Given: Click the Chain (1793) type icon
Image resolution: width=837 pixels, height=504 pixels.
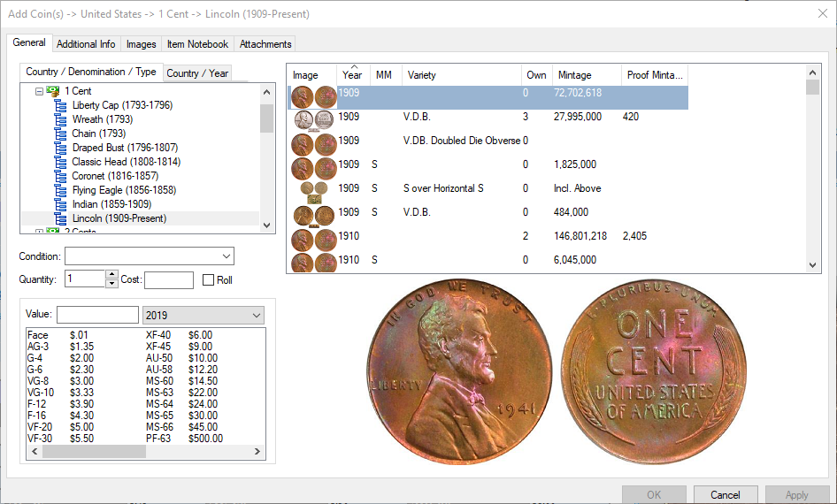Looking at the screenshot, I should pyautogui.click(x=60, y=134).
